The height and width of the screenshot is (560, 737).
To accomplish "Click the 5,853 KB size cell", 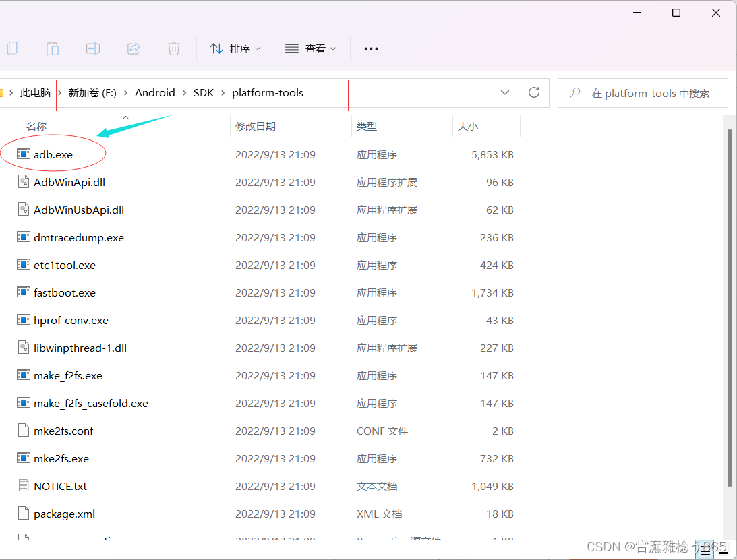I will [x=492, y=154].
